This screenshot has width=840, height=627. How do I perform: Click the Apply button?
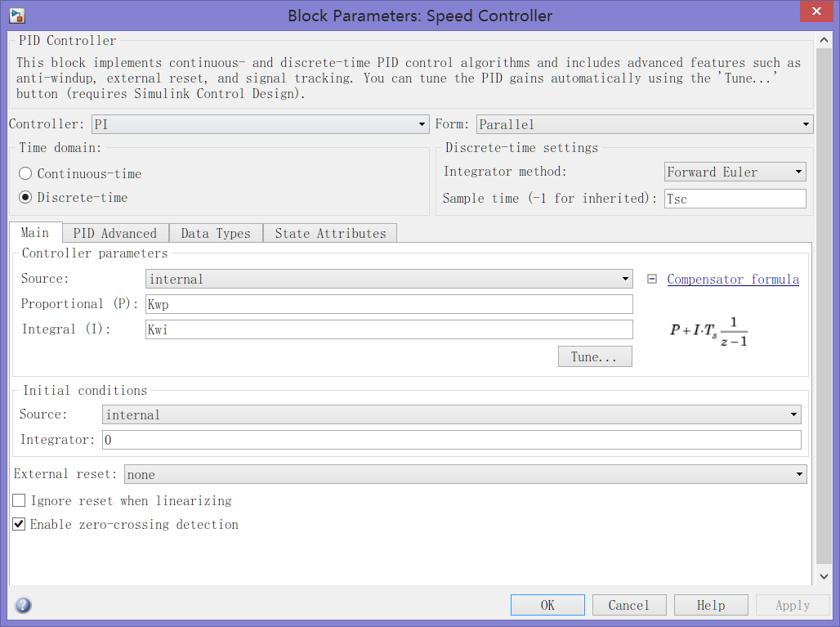[793, 605]
